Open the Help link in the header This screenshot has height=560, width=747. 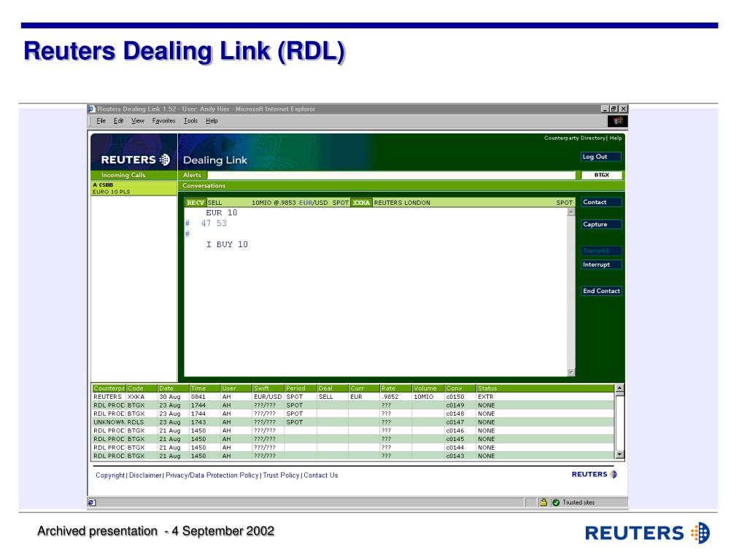(616, 138)
